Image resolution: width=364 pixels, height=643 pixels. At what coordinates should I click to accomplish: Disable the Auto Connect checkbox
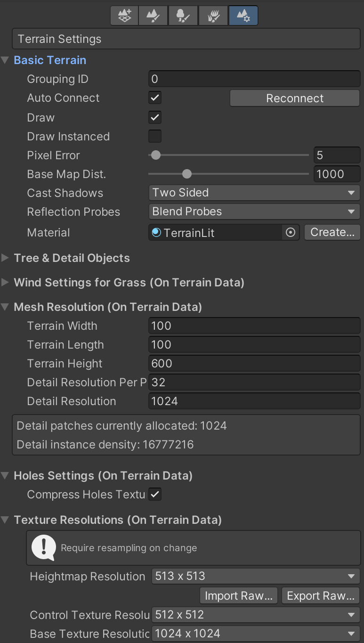[154, 98]
